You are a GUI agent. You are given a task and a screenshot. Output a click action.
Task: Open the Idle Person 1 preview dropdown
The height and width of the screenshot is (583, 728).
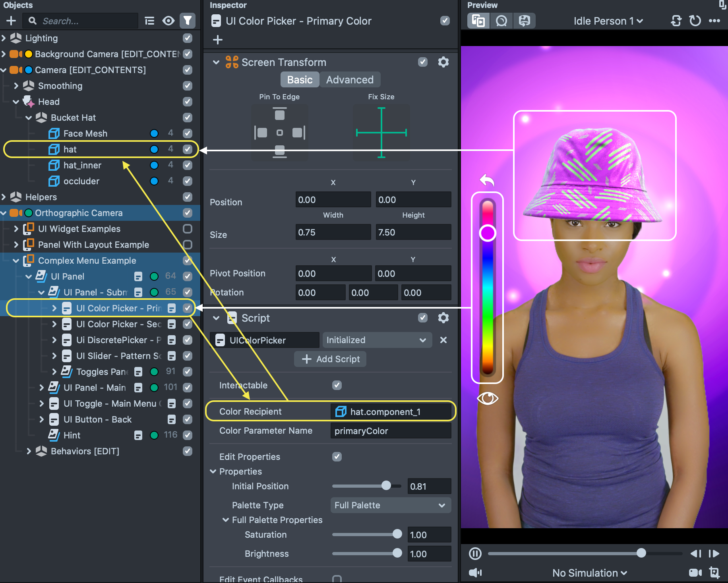pyautogui.click(x=608, y=21)
